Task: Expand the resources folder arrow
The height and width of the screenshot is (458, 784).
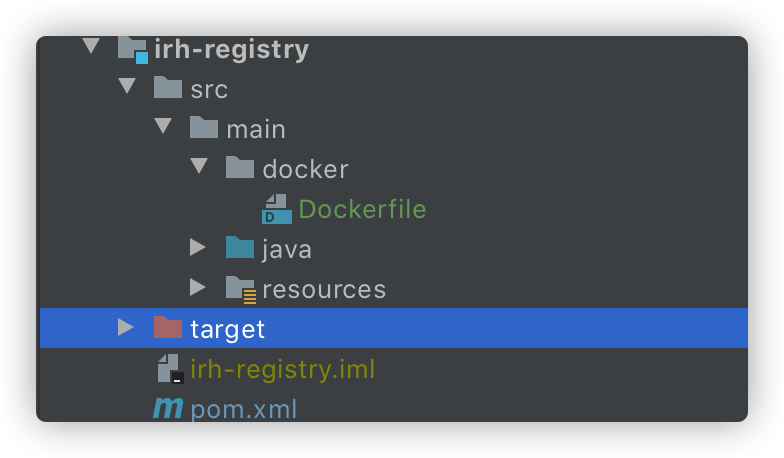Action: [x=198, y=288]
